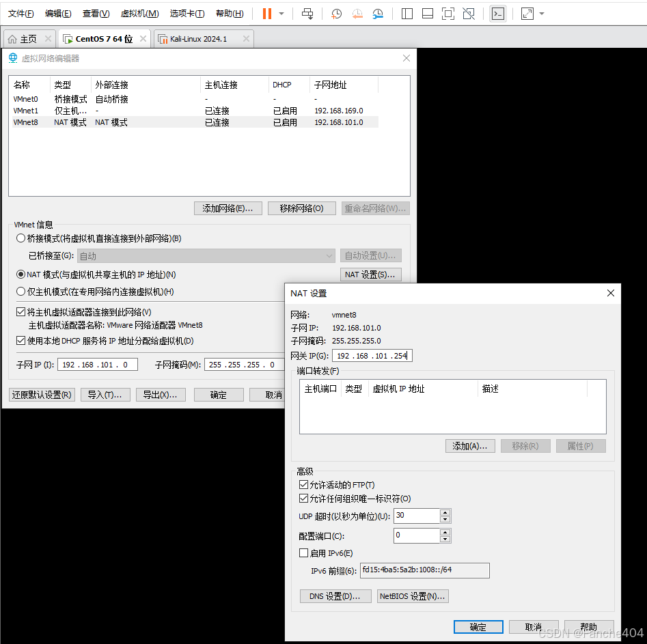Screen dimensions: 647x644
Task: Click the IPv6 前缀 input field
Action: click(x=424, y=570)
